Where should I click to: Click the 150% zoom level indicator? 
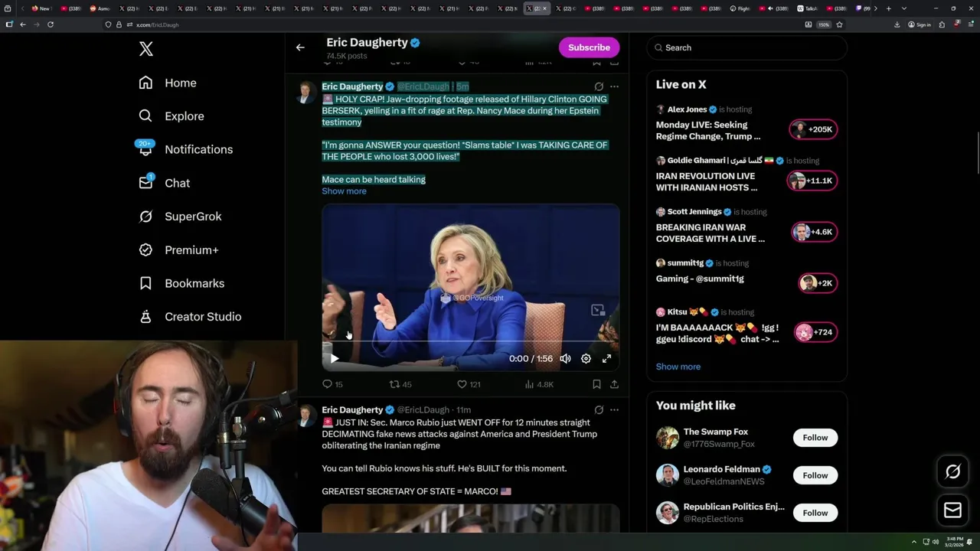[824, 24]
